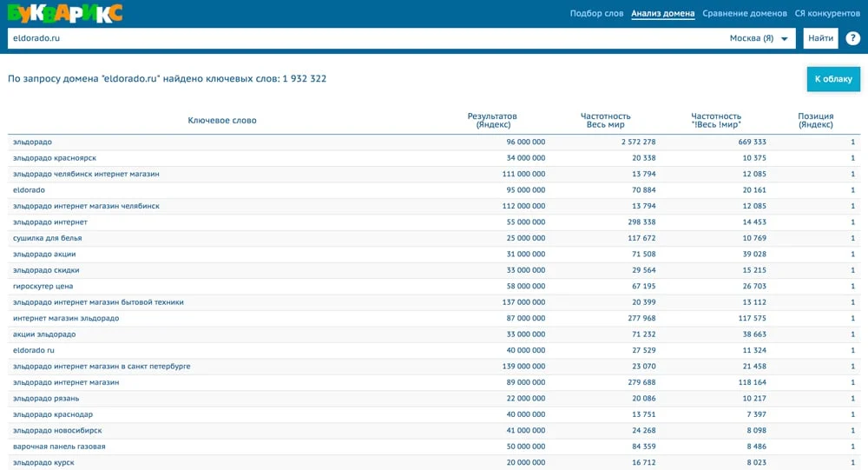Click frequency value 277 968
Viewport: 868px width, 470px height.
click(641, 319)
